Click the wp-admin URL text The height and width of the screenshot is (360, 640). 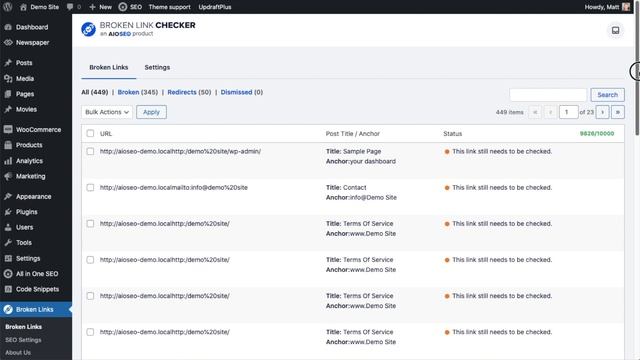tap(180, 151)
